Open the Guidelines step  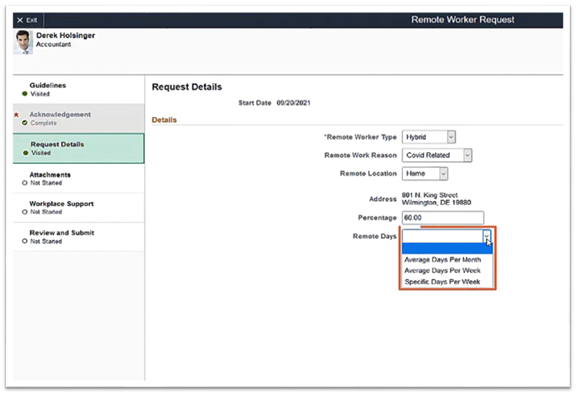pyautogui.click(x=78, y=89)
